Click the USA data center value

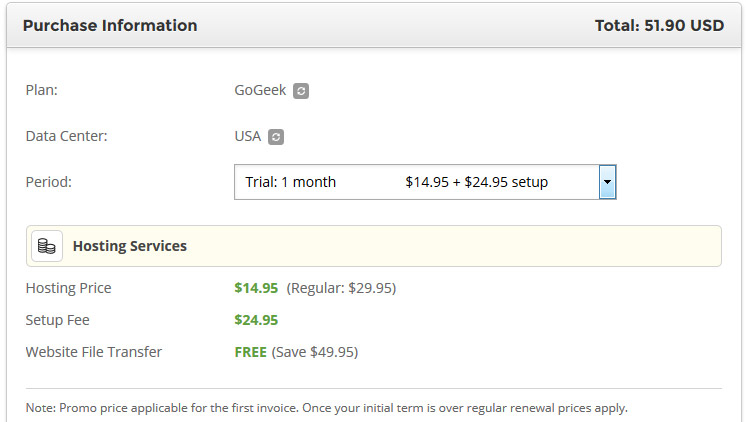(x=247, y=136)
